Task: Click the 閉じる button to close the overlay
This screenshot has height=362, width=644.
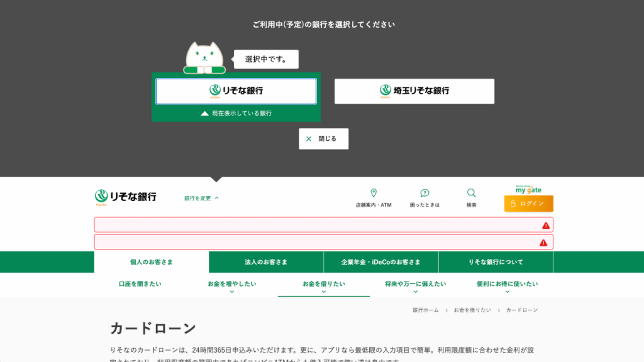Action: [323, 138]
